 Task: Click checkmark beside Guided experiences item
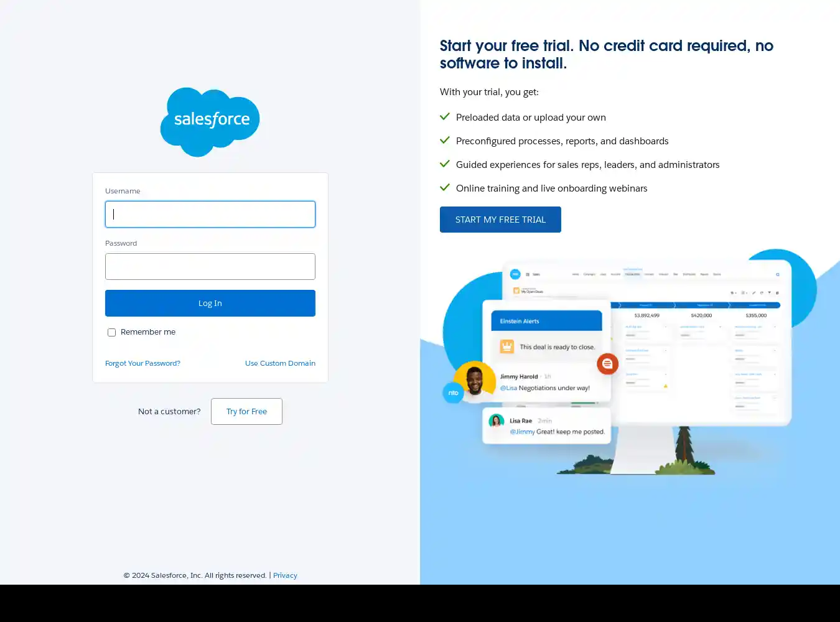(445, 164)
